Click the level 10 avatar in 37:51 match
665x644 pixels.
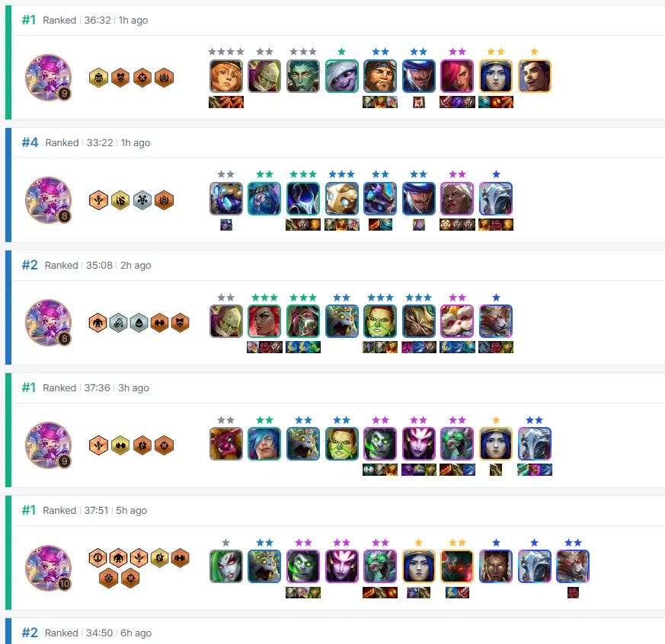pyautogui.click(x=48, y=568)
